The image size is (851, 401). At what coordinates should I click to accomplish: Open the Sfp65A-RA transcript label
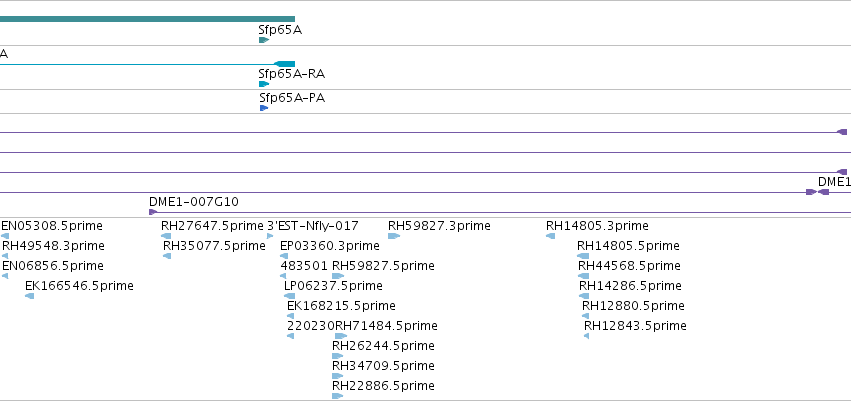coord(292,74)
